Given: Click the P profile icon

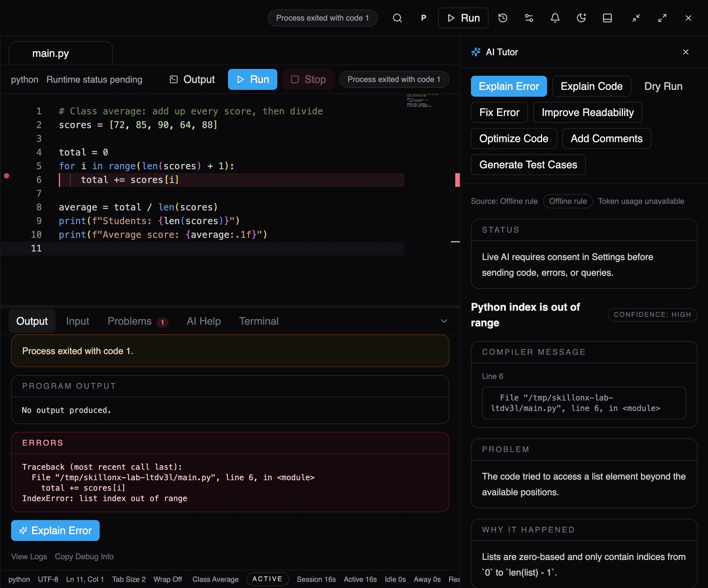Looking at the screenshot, I should [424, 18].
